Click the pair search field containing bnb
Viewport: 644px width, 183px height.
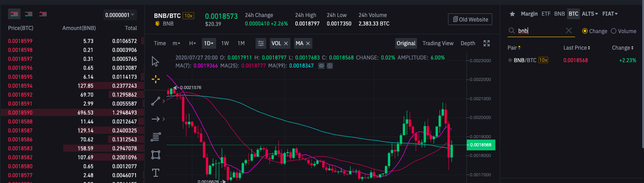(x=541, y=31)
